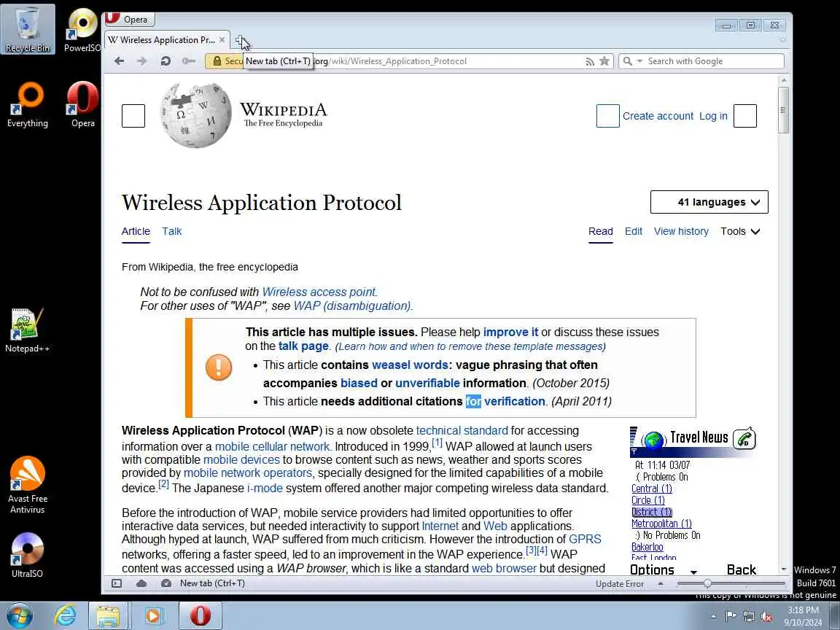This screenshot has width=840, height=630.
Task: Open the arrow beside Update Error
Action: [x=661, y=583]
